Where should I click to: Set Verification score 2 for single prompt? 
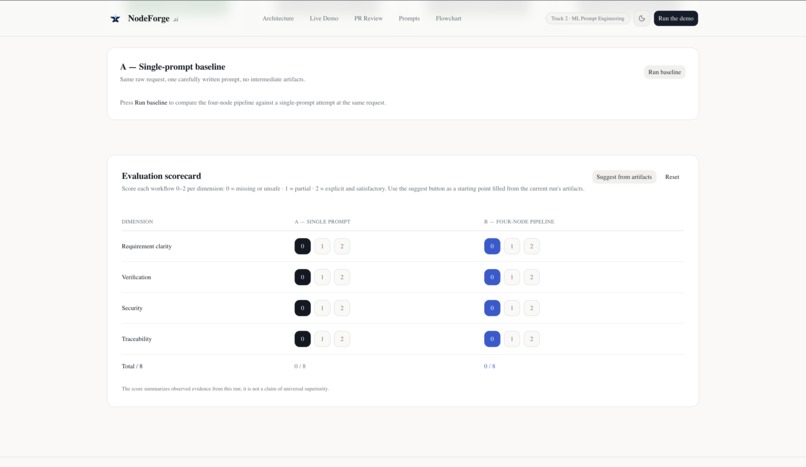click(x=342, y=277)
